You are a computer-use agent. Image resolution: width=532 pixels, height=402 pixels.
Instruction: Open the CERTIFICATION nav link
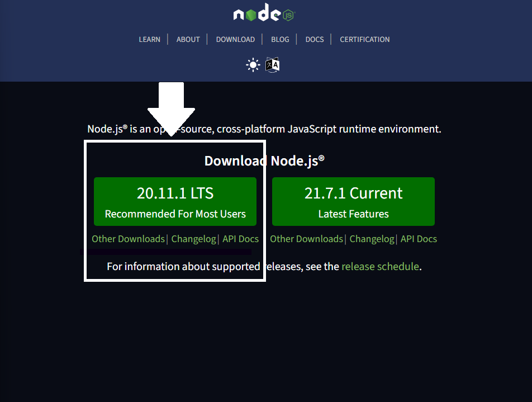pyautogui.click(x=365, y=39)
